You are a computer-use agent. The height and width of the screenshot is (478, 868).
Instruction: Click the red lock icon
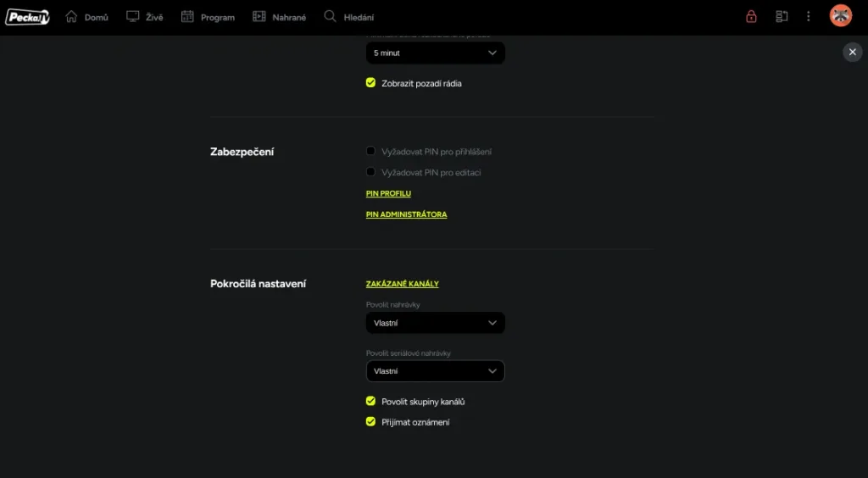coord(751,16)
